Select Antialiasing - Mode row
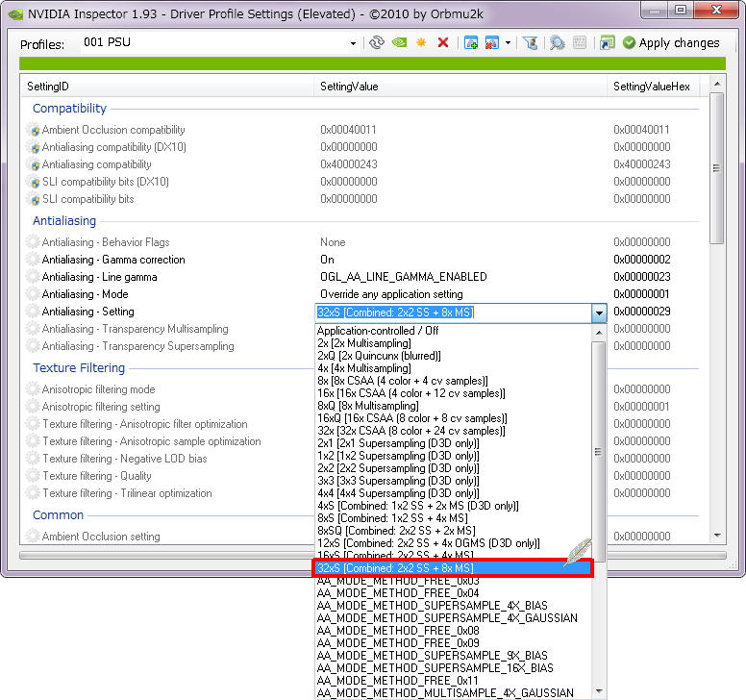746x700 pixels. 361,294
